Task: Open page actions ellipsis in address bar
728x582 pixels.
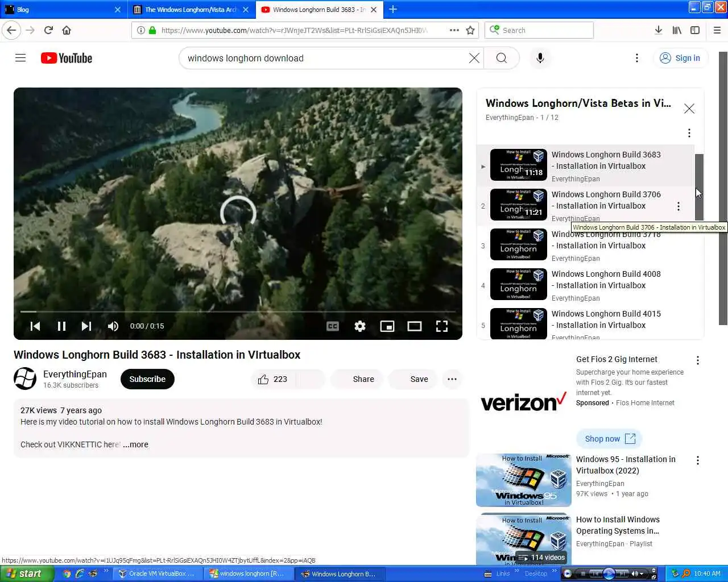Action: [x=454, y=30]
